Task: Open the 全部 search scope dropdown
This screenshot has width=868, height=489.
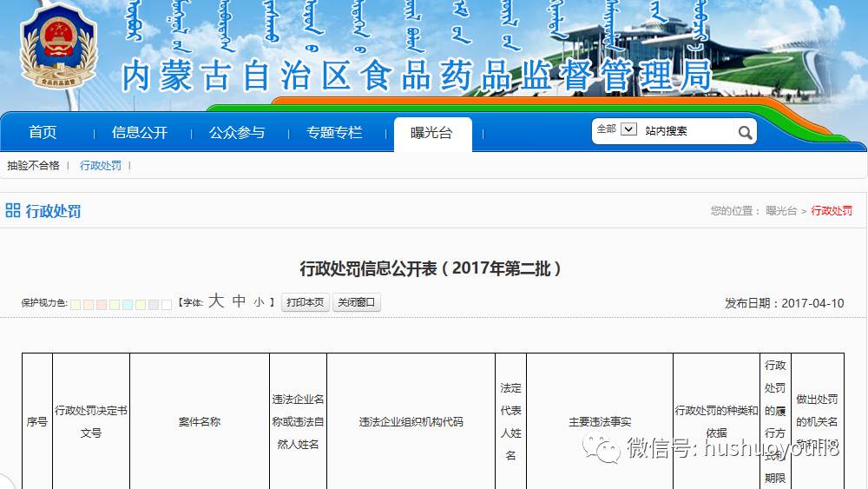Action: click(628, 129)
